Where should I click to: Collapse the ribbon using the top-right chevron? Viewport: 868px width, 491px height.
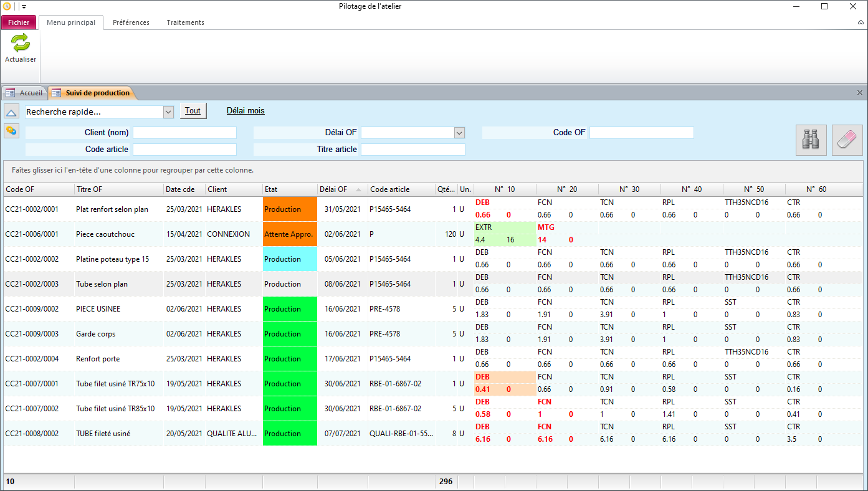[861, 22]
